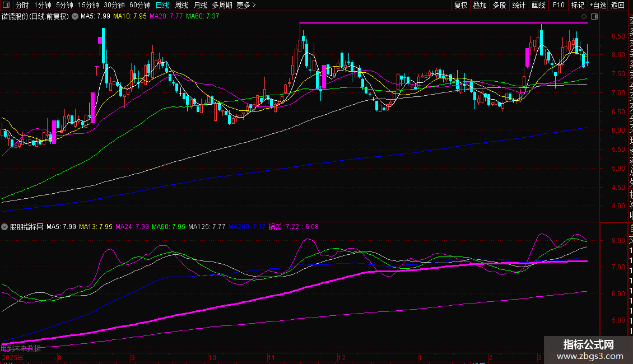Select the 周线 weekly period
This screenshot has height=364, width=633.
181,5
